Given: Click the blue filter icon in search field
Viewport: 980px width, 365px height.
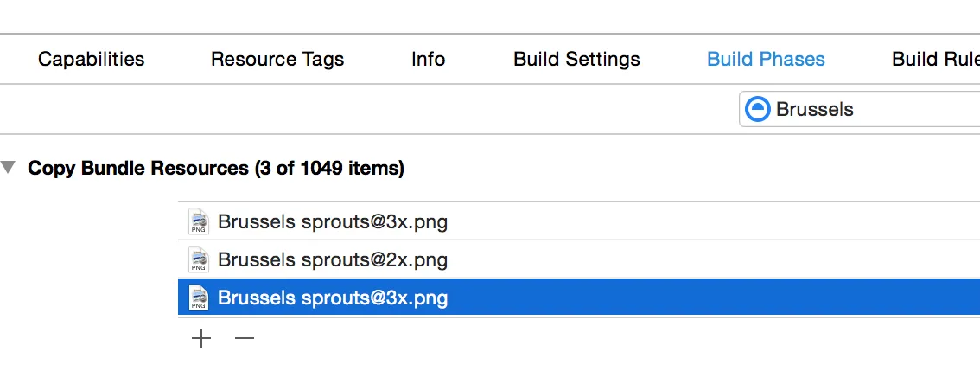Looking at the screenshot, I should click(x=757, y=110).
